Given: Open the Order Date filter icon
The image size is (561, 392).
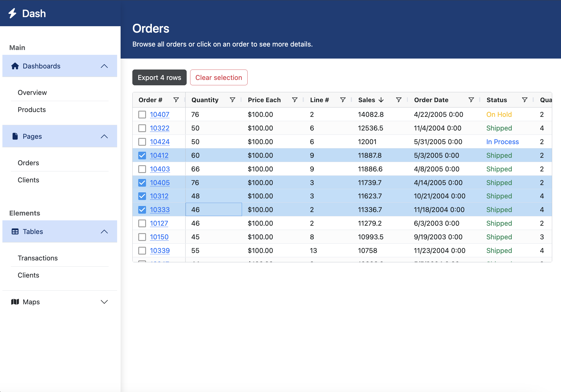Looking at the screenshot, I should (471, 100).
